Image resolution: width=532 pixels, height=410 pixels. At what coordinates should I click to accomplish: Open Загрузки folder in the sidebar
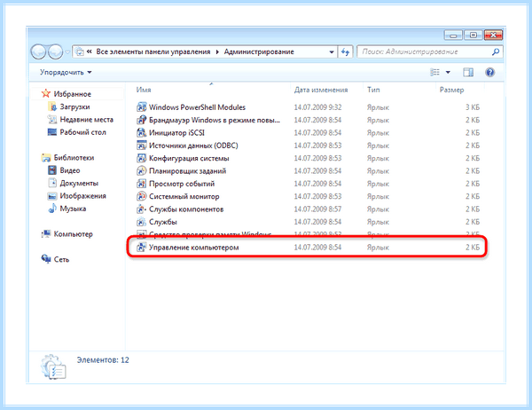[74, 106]
